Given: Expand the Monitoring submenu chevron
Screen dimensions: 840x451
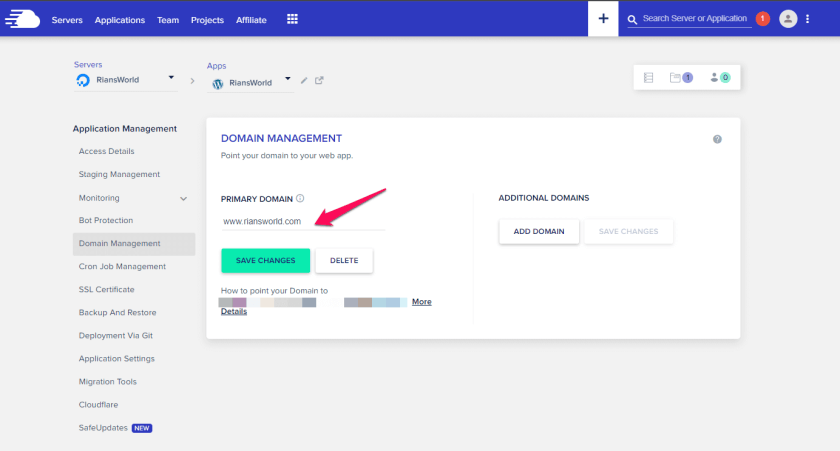Looking at the screenshot, I should (183, 199).
